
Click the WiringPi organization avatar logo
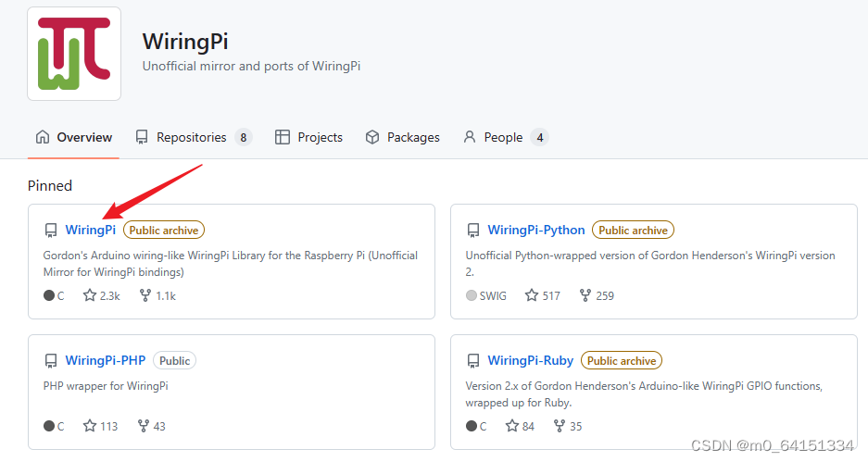point(74,54)
